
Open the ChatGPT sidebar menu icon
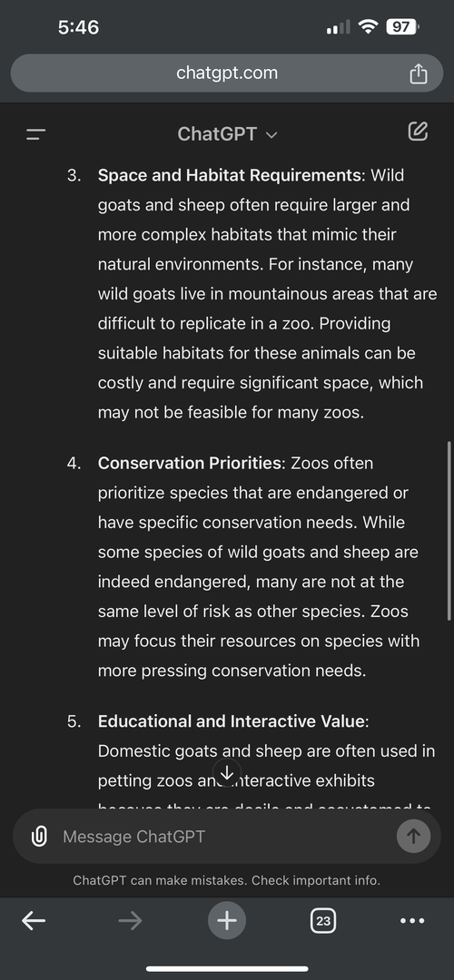coord(35,133)
